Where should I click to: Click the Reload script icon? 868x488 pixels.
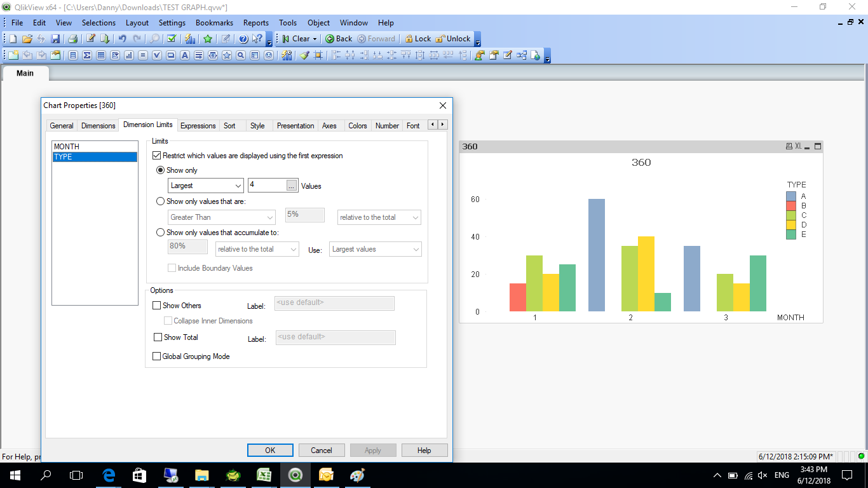tap(105, 39)
